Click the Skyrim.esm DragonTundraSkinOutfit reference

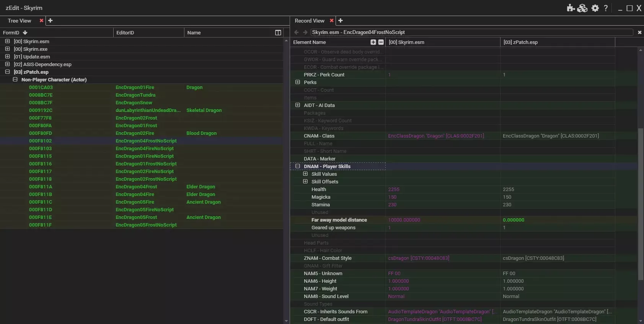pyautogui.click(x=435, y=319)
